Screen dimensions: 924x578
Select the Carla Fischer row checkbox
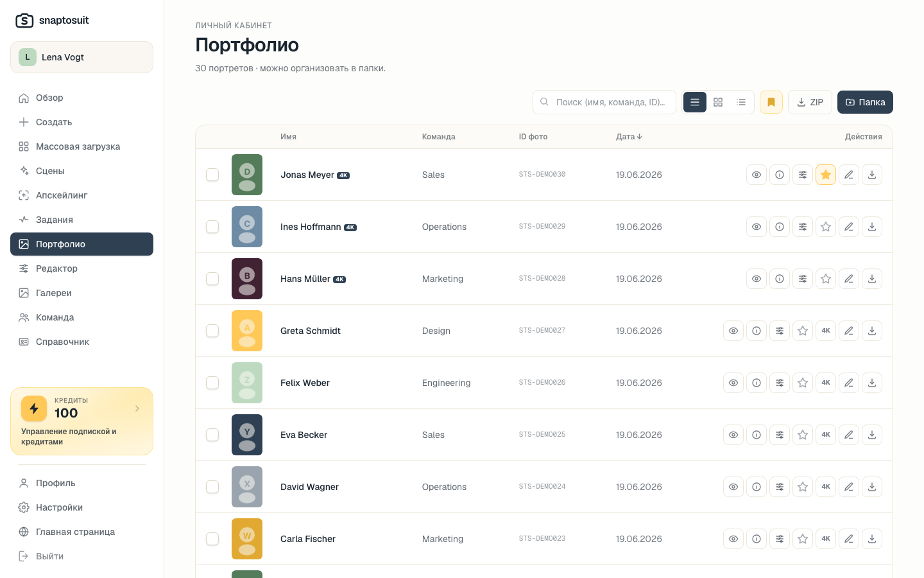tap(212, 539)
